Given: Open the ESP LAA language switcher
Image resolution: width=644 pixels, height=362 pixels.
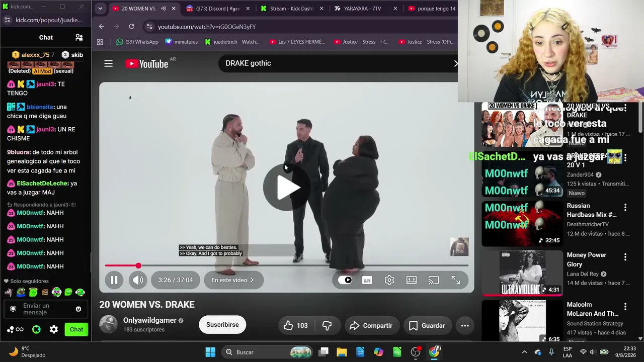Looking at the screenshot, I should pyautogui.click(x=568, y=352).
